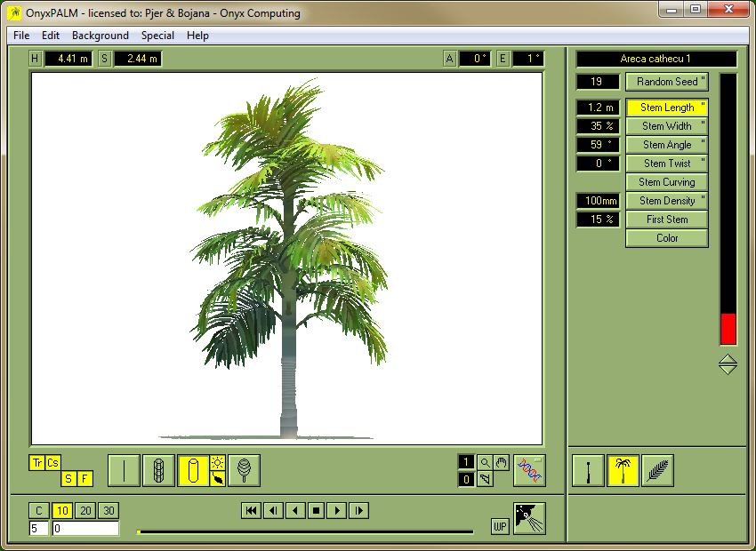Activate the zoom magnifier tool
Viewport: 756px width, 551px height.
click(x=485, y=462)
